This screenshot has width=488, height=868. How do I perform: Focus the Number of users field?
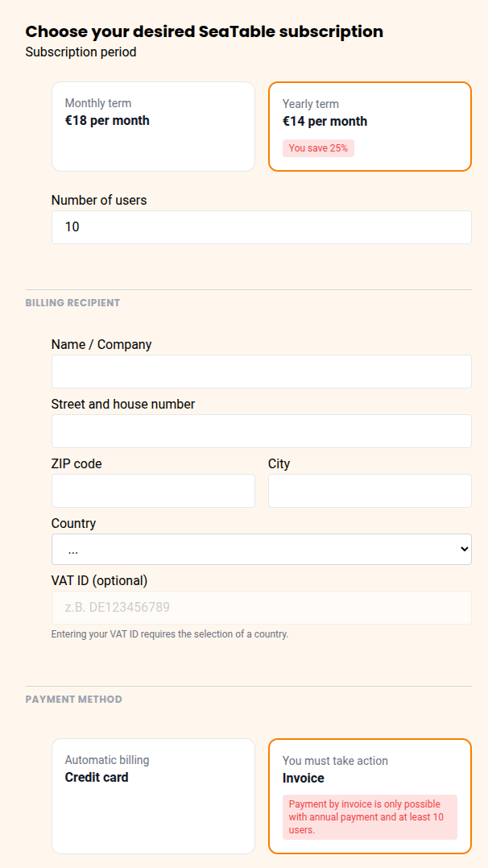point(261,227)
